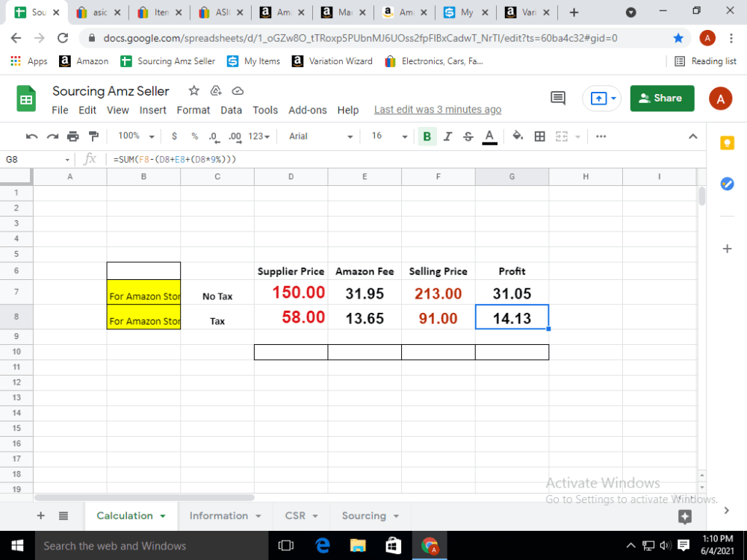Open the Windows Start menu
Viewport: 747px width, 560px height.
point(17,546)
